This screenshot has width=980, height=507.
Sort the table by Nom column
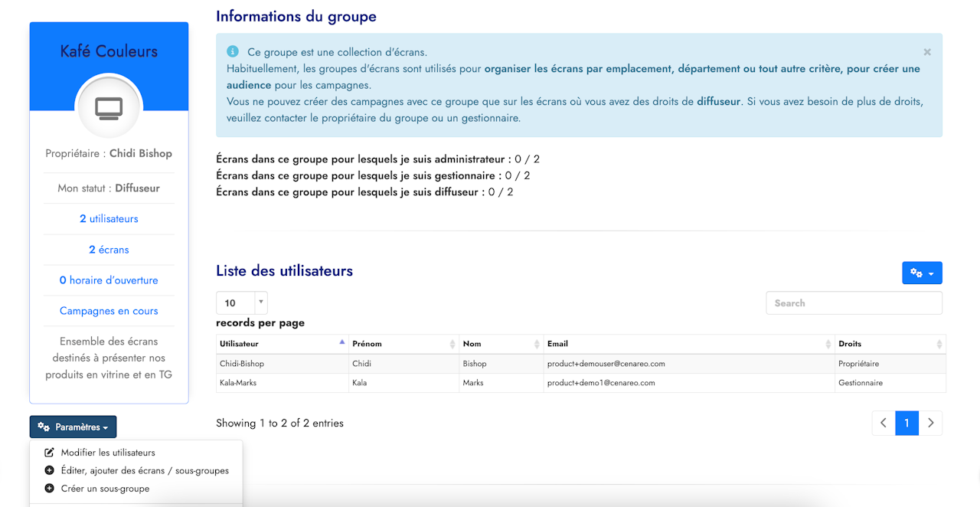point(501,344)
